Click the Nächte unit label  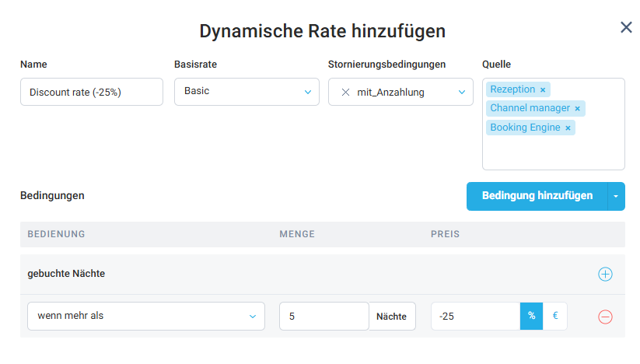pos(392,317)
